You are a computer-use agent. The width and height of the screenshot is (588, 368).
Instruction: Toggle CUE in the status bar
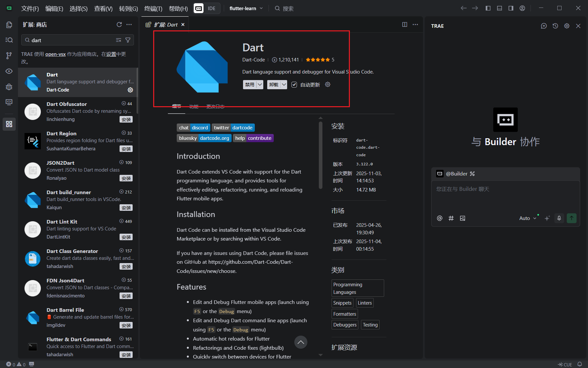pos(565,364)
